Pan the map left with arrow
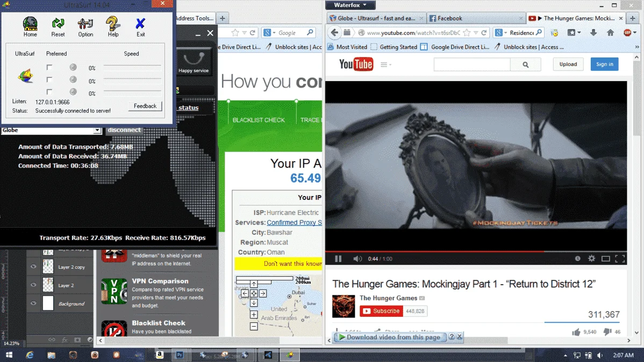This screenshot has height=362, width=644. pyautogui.click(x=245, y=293)
